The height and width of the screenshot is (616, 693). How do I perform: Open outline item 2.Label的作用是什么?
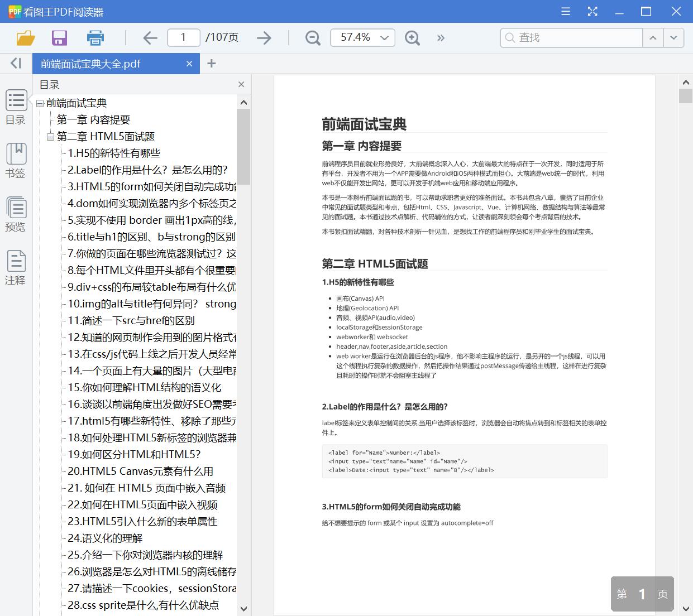147,170
